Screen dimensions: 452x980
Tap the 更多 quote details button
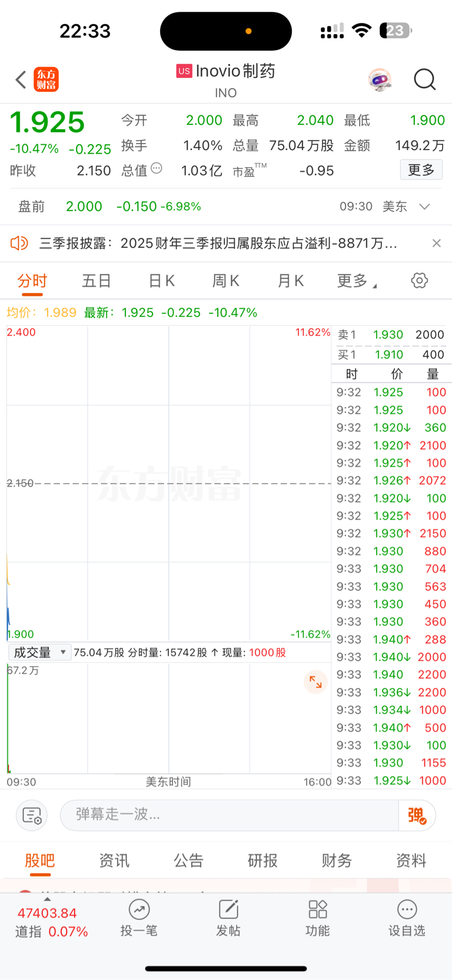pyautogui.click(x=421, y=170)
